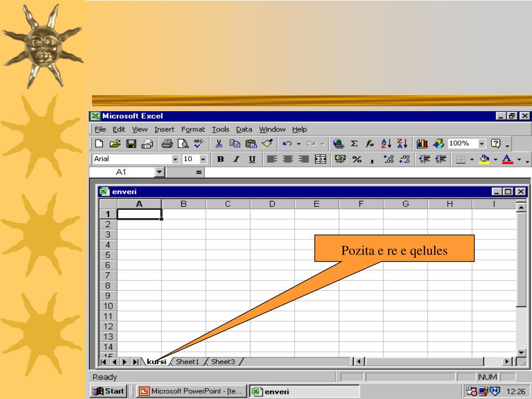Sort ascending with A-Z icon
Screen dimensions: 532x399
coord(386,143)
